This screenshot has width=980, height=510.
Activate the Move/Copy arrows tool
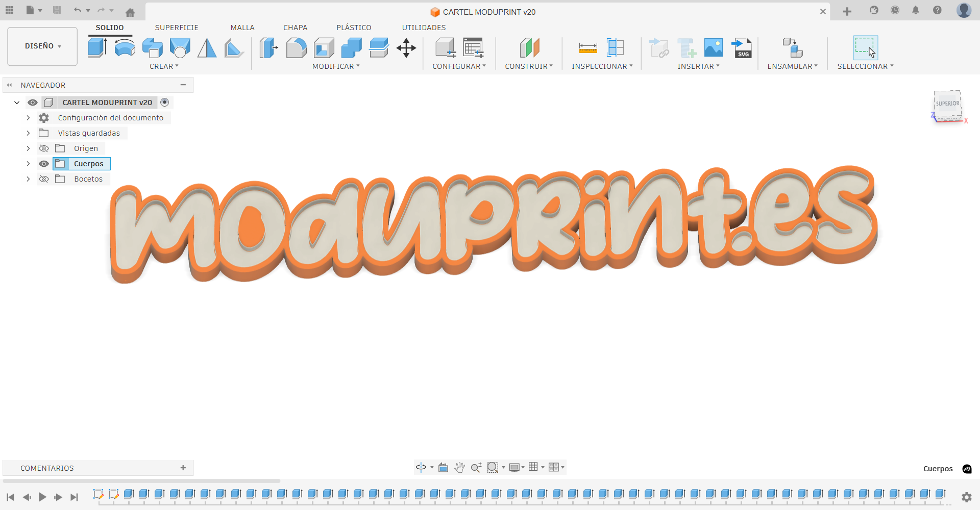pos(406,48)
